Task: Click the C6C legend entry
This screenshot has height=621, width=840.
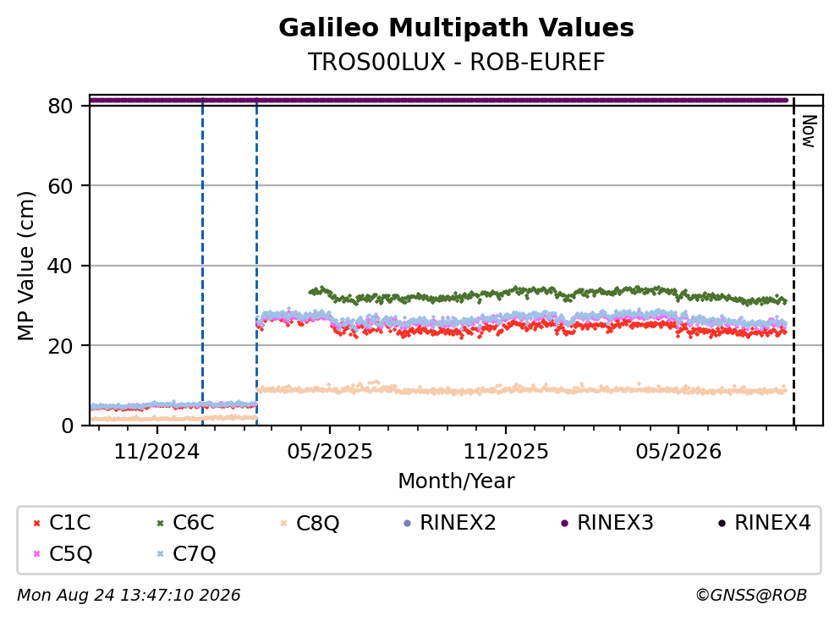Action: click(185, 522)
